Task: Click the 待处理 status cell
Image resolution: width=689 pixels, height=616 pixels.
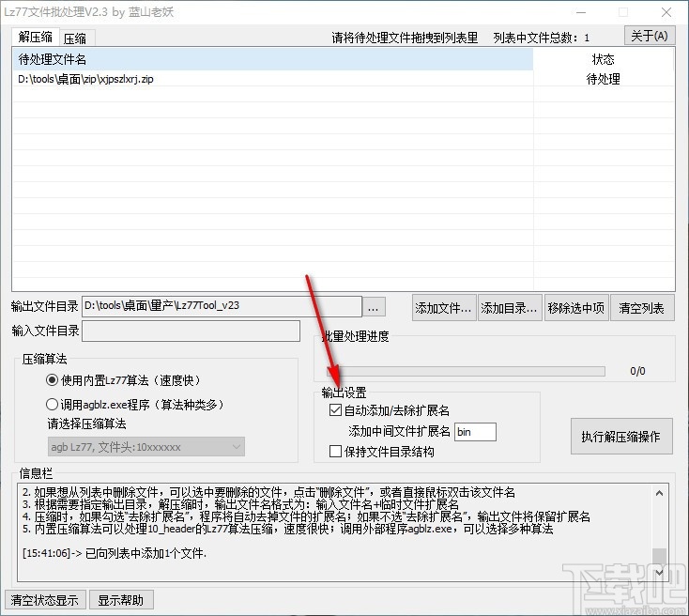Action: 604,79
